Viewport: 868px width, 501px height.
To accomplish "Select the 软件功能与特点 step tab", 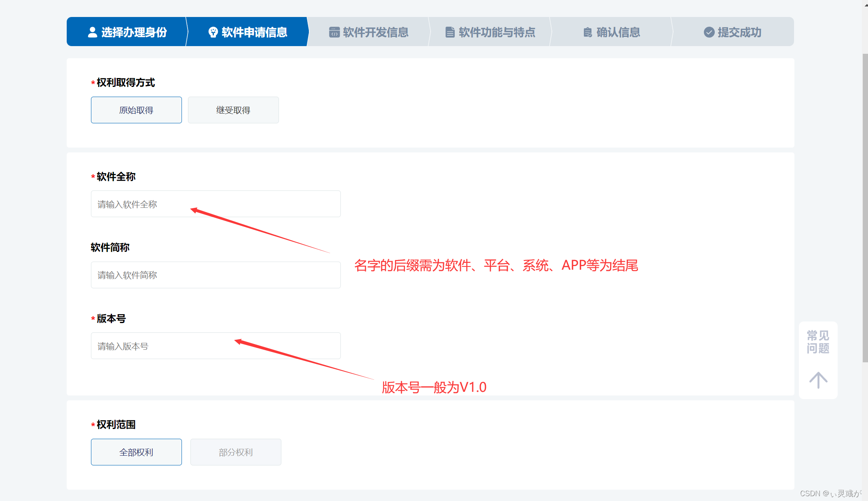I will (490, 32).
